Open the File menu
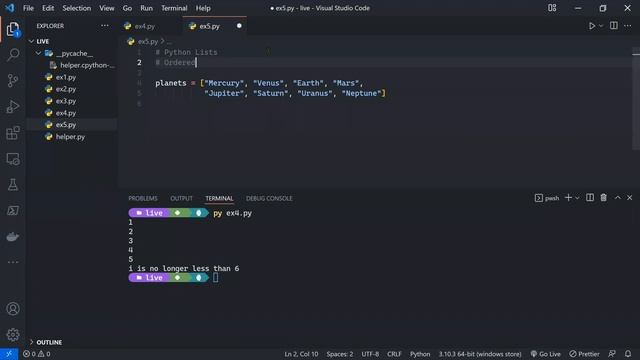This screenshot has height=360, width=640. [28, 8]
